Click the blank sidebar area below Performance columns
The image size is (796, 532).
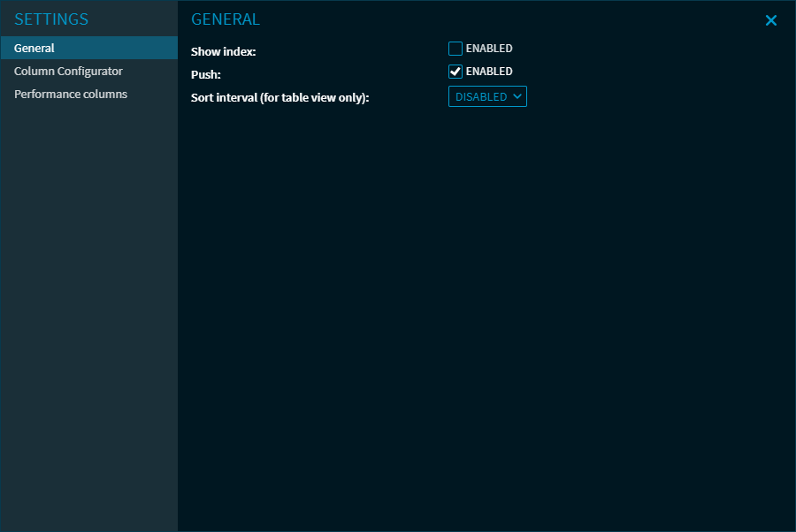(88, 309)
